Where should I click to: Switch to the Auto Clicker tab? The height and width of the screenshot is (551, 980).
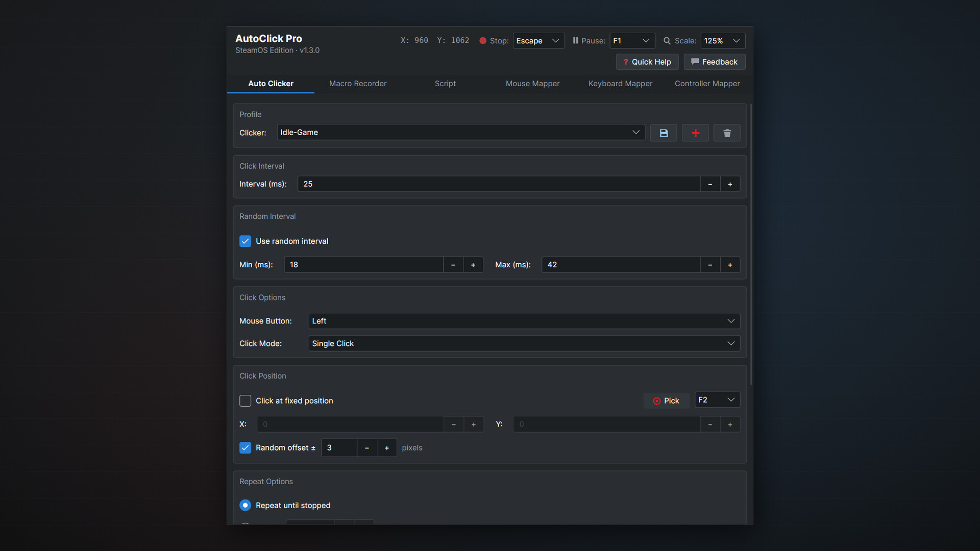click(x=271, y=84)
